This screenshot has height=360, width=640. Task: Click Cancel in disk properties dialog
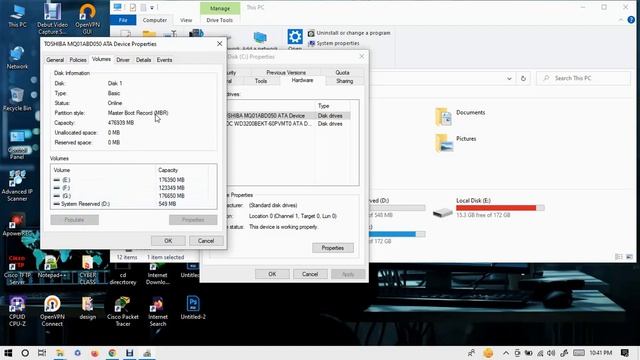coord(310,274)
